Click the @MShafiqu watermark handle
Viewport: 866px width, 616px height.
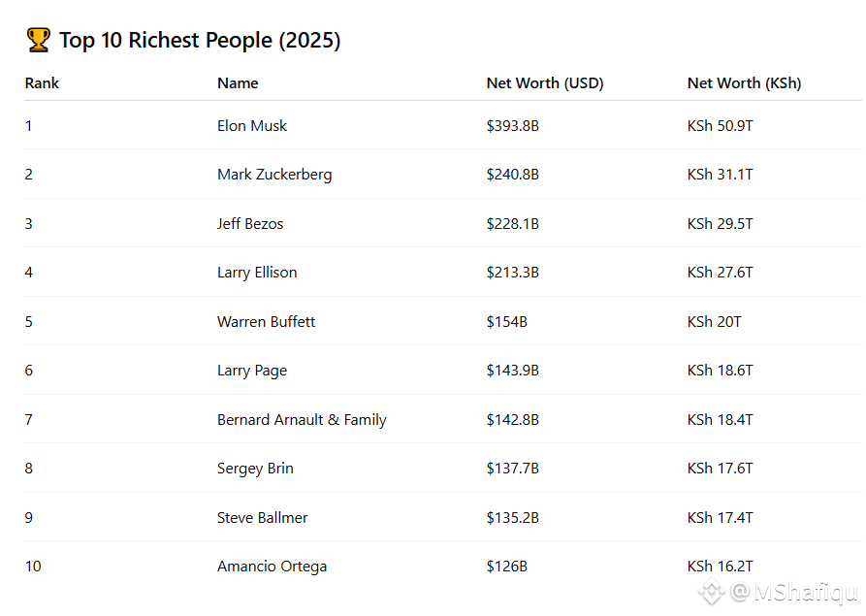[794, 592]
